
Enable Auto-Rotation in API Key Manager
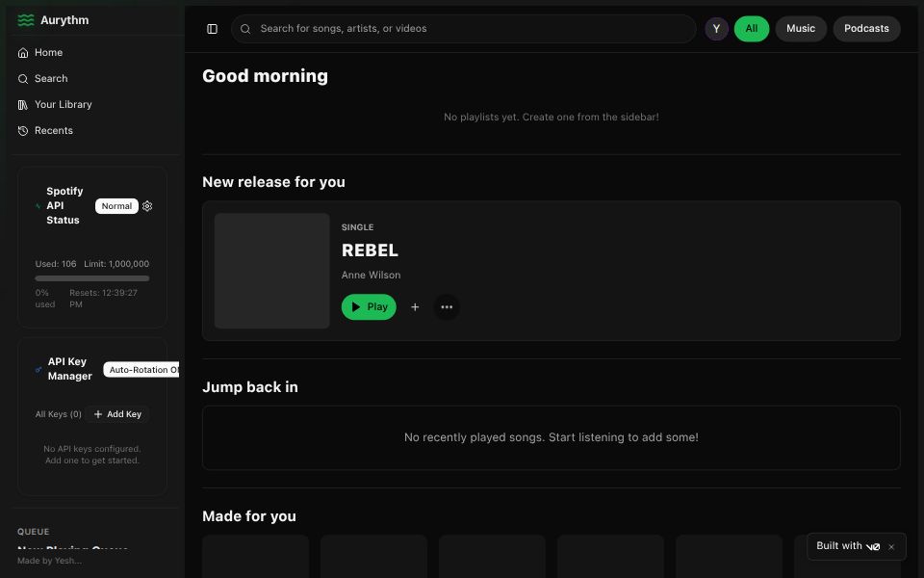tap(142, 369)
